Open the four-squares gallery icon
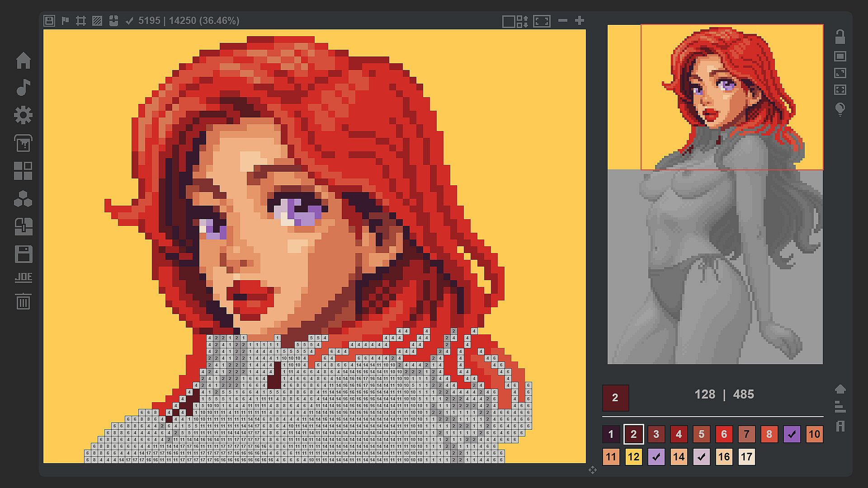This screenshot has width=868, height=488. click(23, 171)
